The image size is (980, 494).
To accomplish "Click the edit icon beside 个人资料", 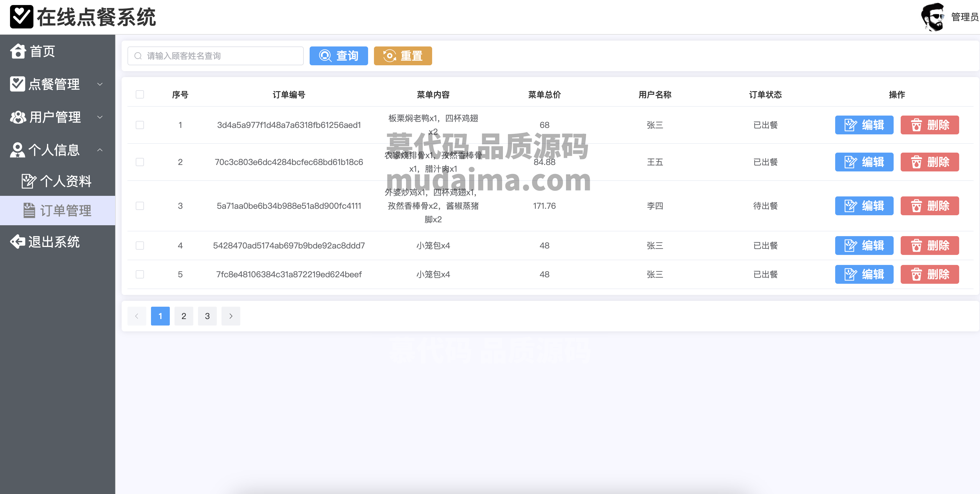I will [x=29, y=181].
